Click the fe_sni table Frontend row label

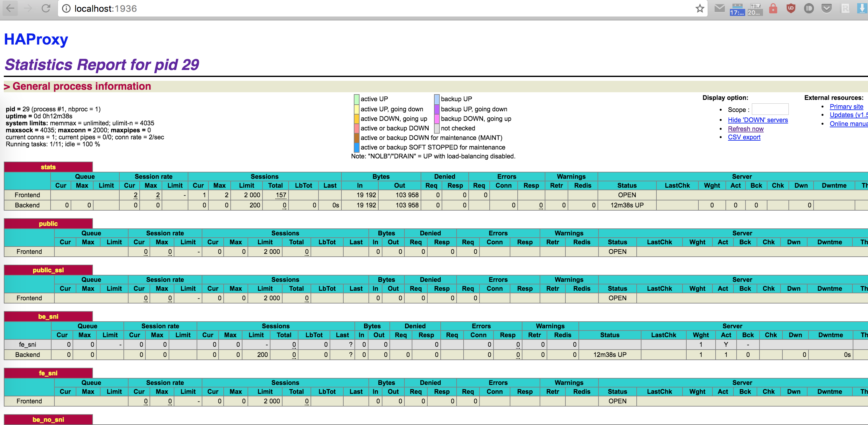pyautogui.click(x=29, y=401)
